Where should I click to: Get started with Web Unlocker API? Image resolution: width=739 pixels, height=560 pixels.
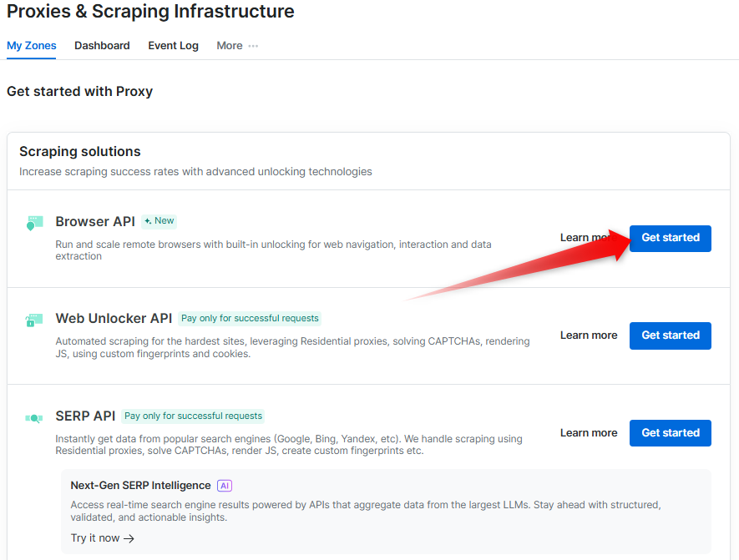(x=671, y=335)
